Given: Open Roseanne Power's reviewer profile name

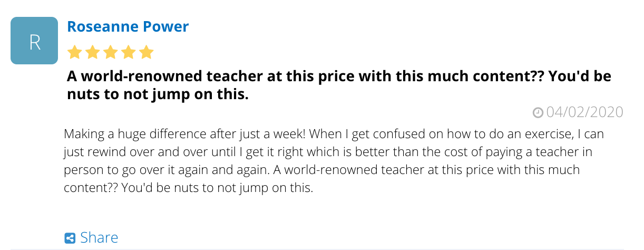Looking at the screenshot, I should coord(128,27).
